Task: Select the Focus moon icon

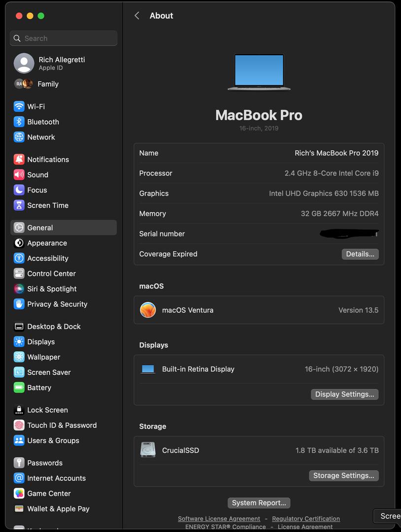Action: point(19,190)
